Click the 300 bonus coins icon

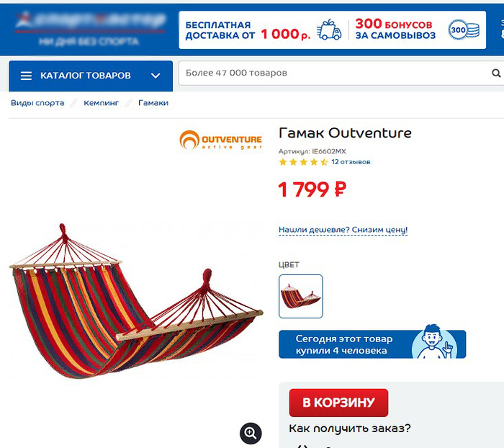pos(464,30)
